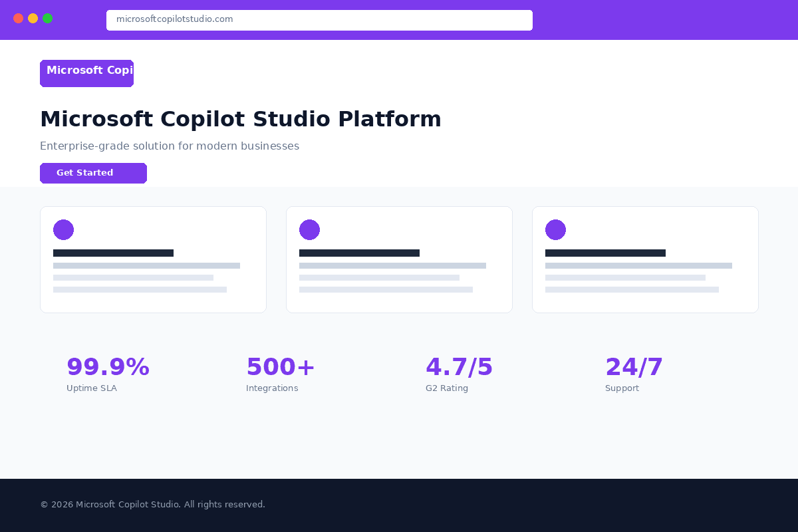Image resolution: width=798 pixels, height=532 pixels.
Task: Click the G2 Rating label
Action: pos(447,388)
